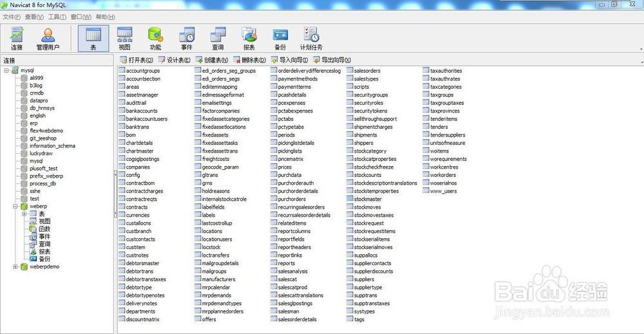Open the 计划任务 schedule toolbar button
This screenshot has height=334, width=644.
coord(311,39)
